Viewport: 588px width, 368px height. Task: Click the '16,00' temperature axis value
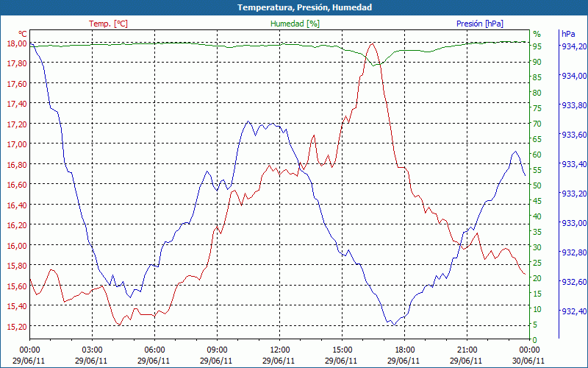17,246
